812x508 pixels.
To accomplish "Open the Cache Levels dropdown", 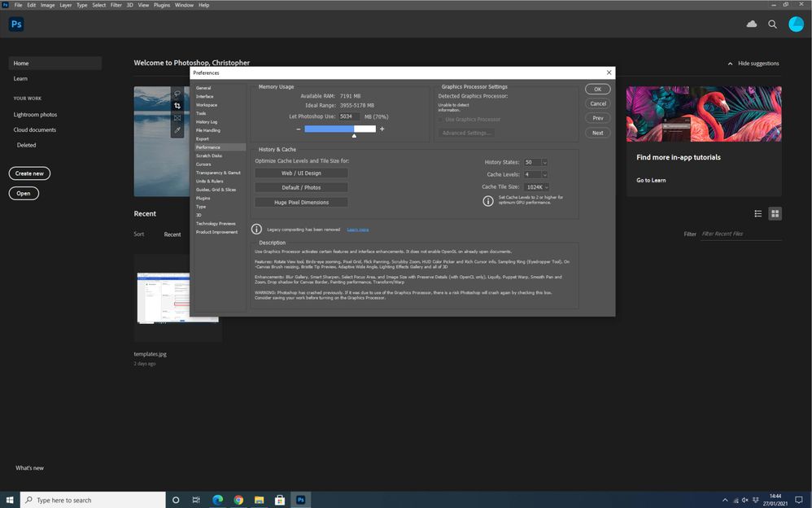I will click(544, 174).
